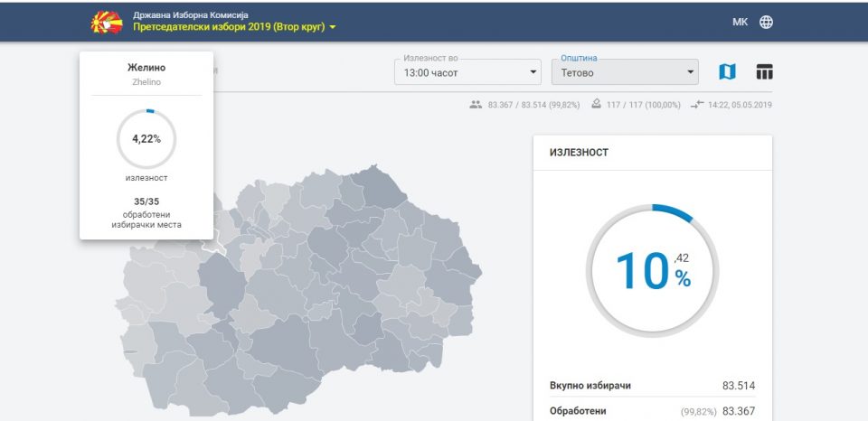Image resolution: width=868 pixels, height=421 pixels.
Task: Click the MK language label
Action: [x=741, y=22]
